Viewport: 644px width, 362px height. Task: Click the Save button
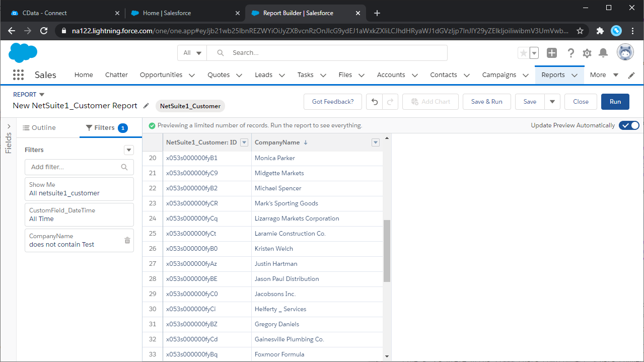530,102
